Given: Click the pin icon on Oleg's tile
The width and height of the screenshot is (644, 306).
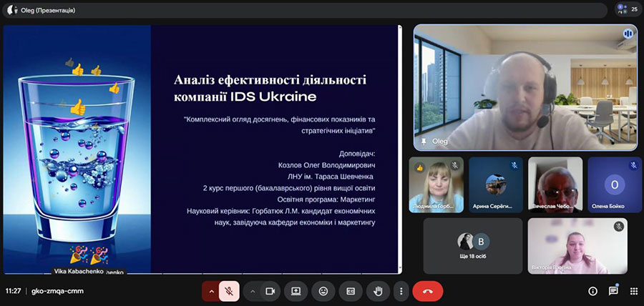Looking at the screenshot, I should click(x=424, y=142).
